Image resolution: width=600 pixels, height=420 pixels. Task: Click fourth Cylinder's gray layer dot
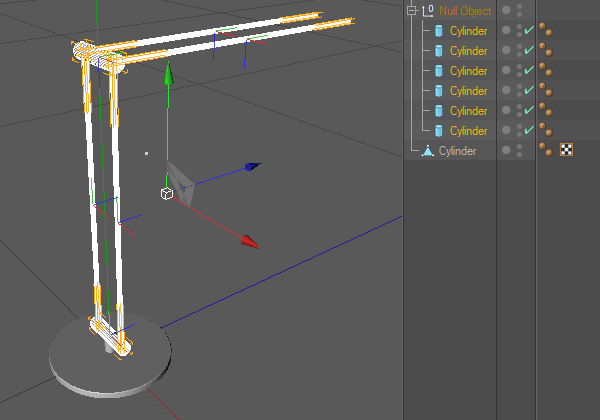pyautogui.click(x=506, y=90)
